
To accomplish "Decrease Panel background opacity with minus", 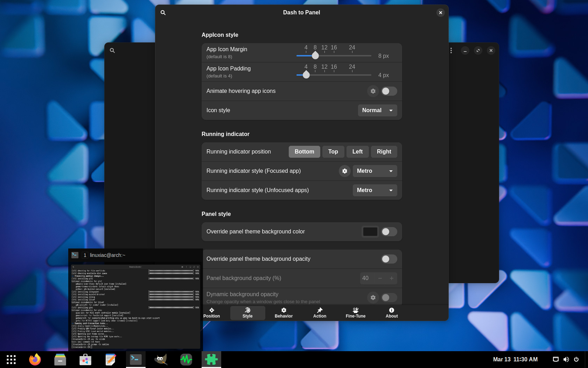I will pyautogui.click(x=380, y=278).
